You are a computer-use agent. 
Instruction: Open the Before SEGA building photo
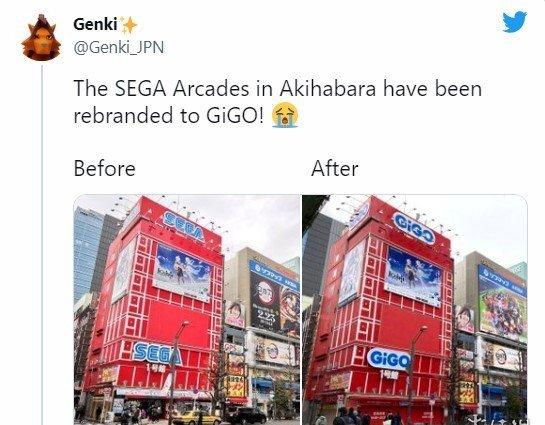[x=187, y=310]
